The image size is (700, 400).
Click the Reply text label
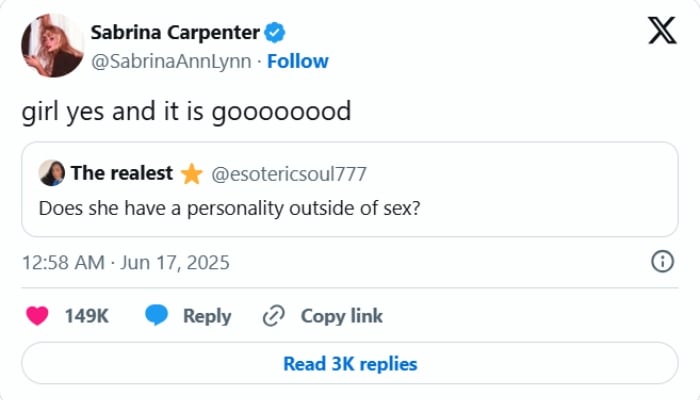pyautogui.click(x=207, y=316)
